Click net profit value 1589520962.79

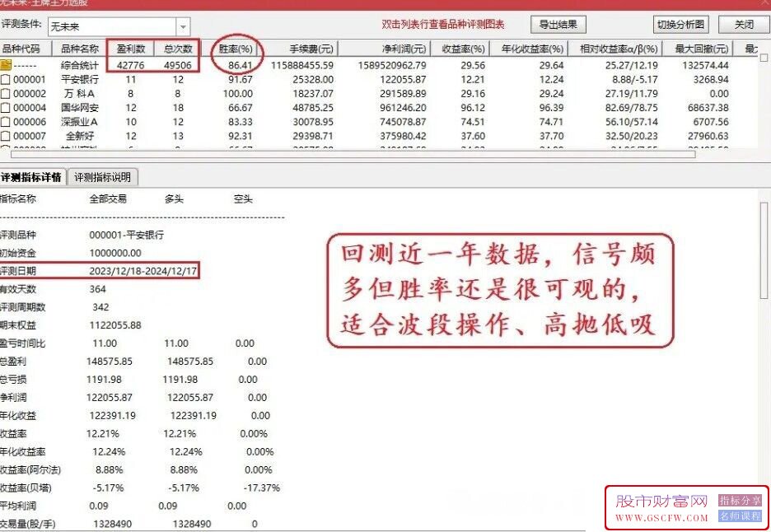click(x=392, y=65)
